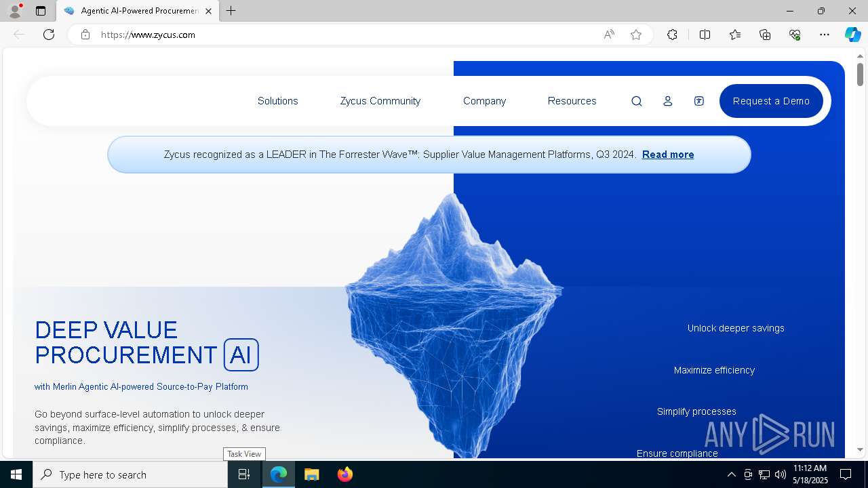Click the address bar URL field
This screenshot has height=488, width=868.
pyautogui.click(x=346, y=35)
